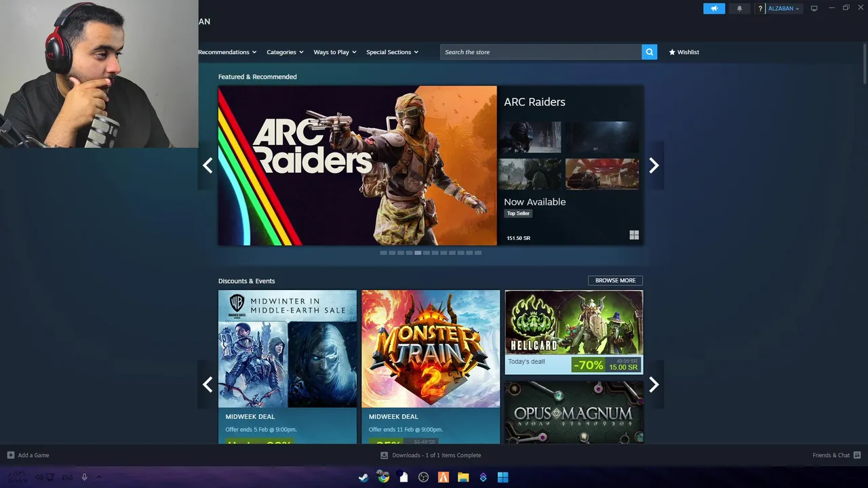Click the Featured & Recommended heading
This screenshot has height=488, width=868.
[x=258, y=77]
